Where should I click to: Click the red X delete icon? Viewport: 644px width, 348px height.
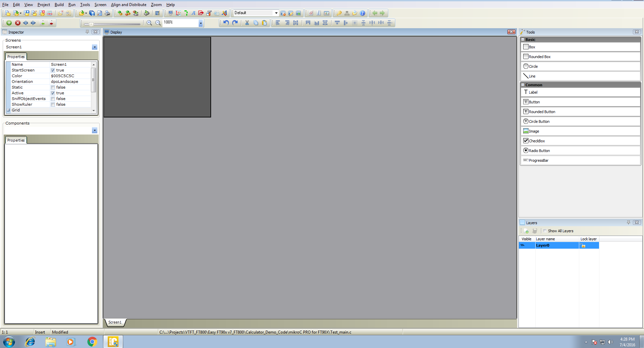click(17, 23)
